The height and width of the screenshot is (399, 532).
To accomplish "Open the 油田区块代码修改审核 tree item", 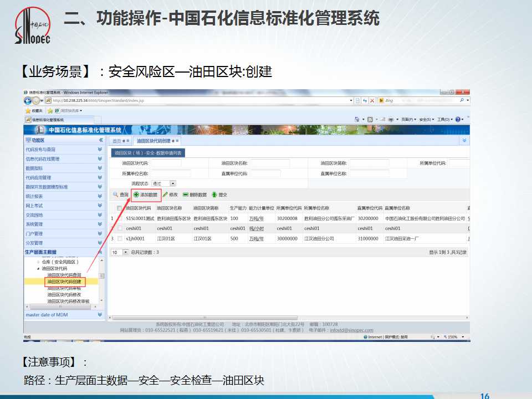I will [x=68, y=301].
